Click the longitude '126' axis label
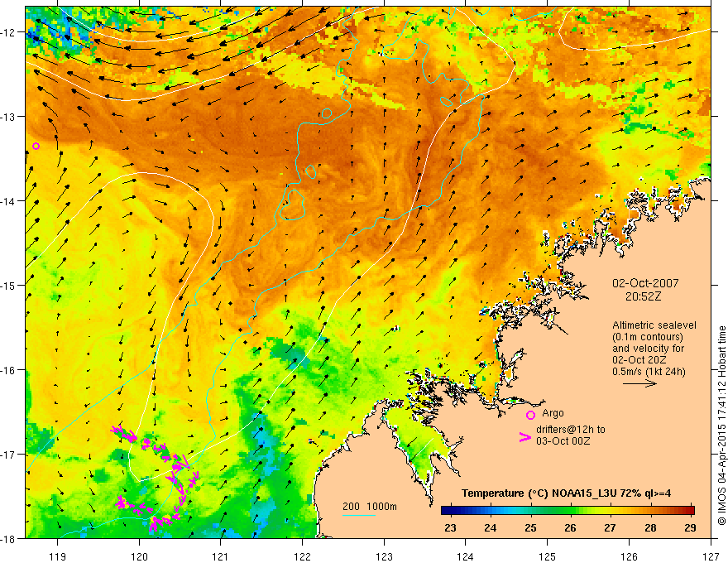728x563 pixels. [629, 556]
